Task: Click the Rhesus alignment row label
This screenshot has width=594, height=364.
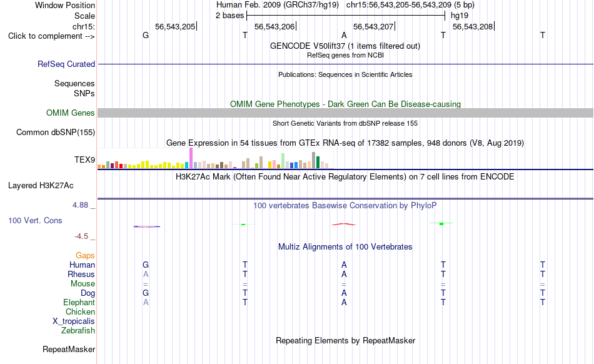Action: 81,274
